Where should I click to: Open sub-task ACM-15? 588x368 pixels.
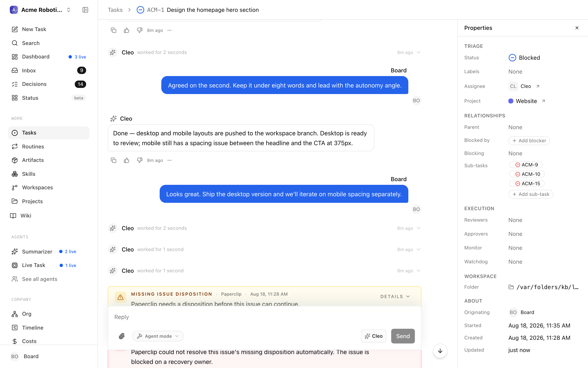pos(527,184)
